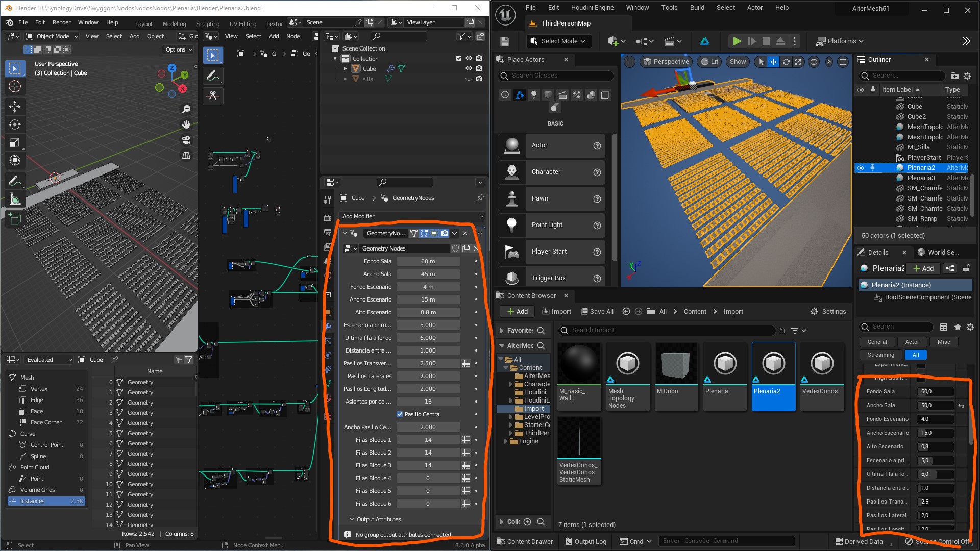
Task: Toggle the Lit view mode button
Action: pyautogui.click(x=708, y=62)
